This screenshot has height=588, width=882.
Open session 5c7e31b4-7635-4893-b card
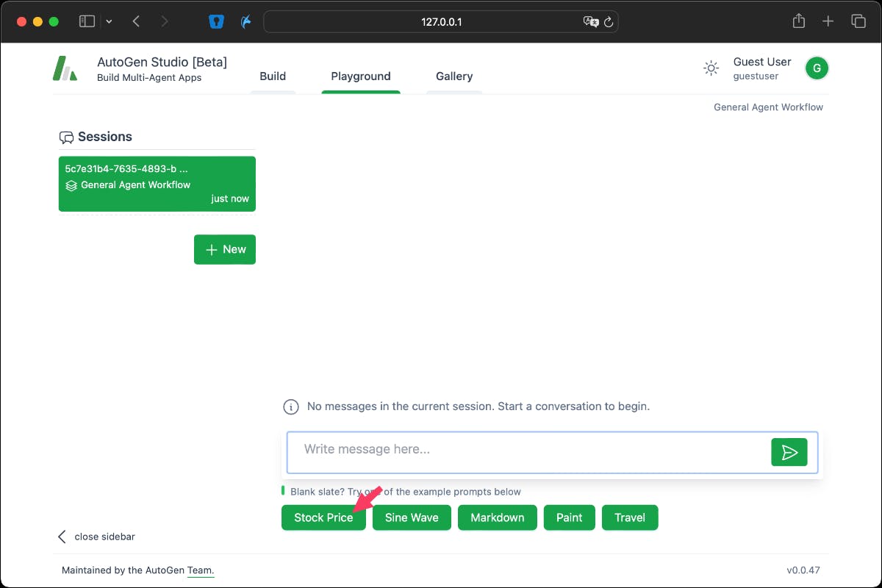point(157,184)
